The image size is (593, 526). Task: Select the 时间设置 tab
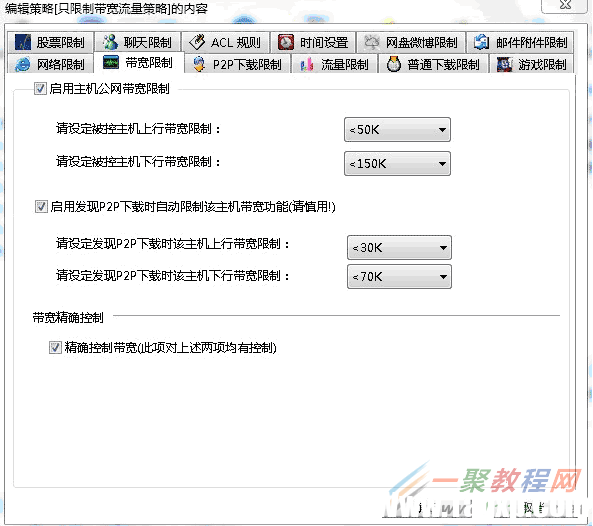pos(313,42)
